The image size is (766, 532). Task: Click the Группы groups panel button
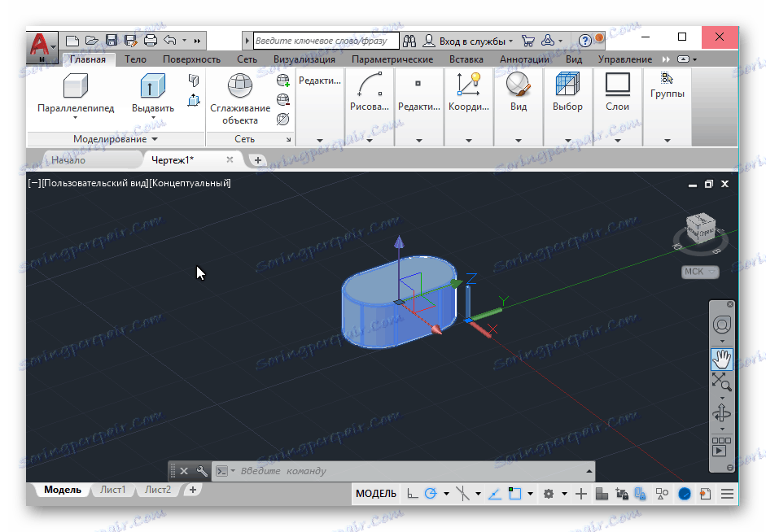(667, 85)
